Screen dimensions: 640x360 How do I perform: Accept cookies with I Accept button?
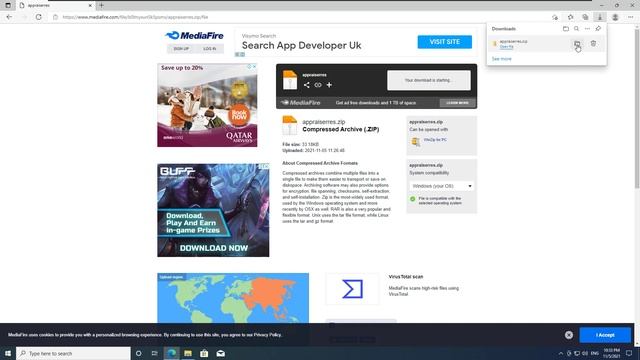coord(605,335)
